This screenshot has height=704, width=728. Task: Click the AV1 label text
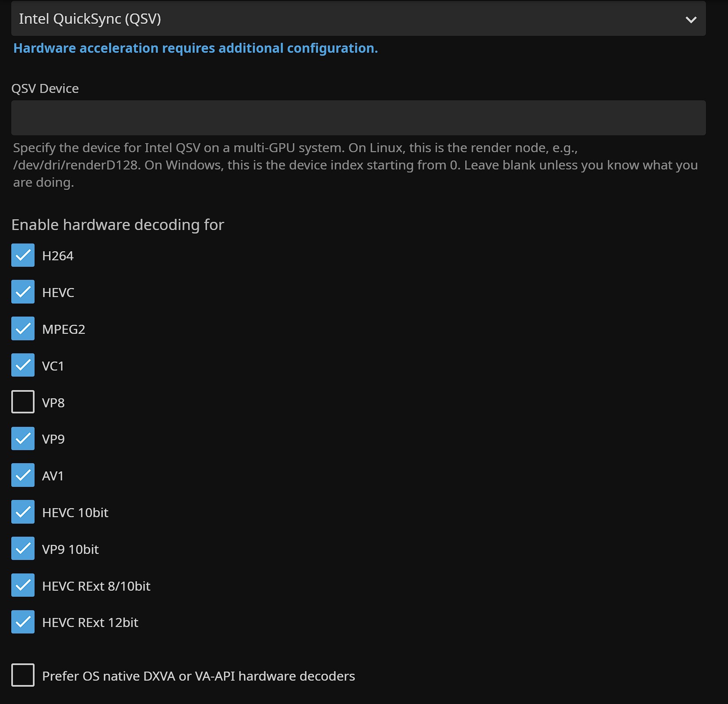(x=53, y=476)
